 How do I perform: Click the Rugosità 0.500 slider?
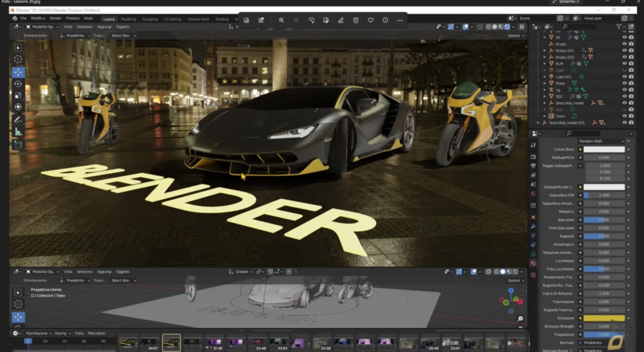point(604,236)
